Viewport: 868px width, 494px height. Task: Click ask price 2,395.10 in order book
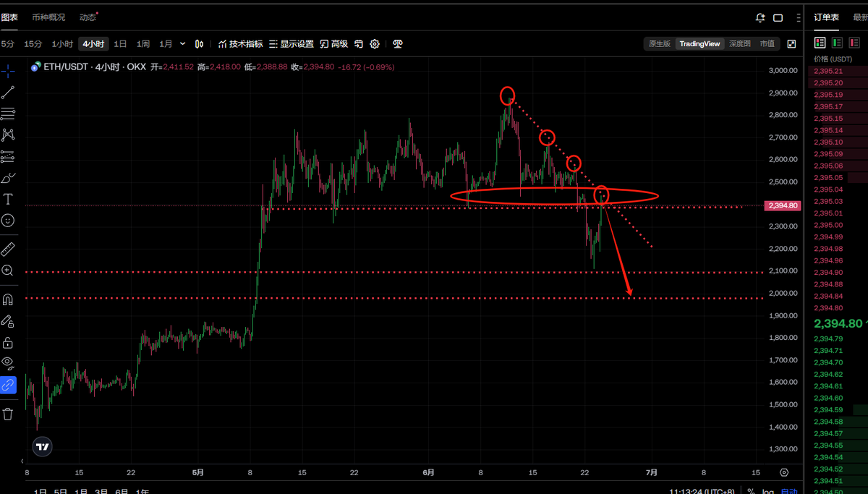[x=828, y=142]
